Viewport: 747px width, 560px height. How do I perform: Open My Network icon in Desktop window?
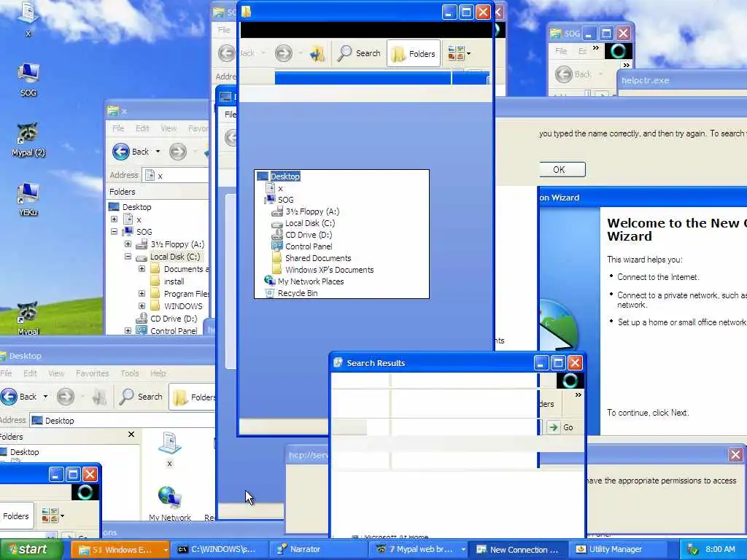tap(169, 503)
